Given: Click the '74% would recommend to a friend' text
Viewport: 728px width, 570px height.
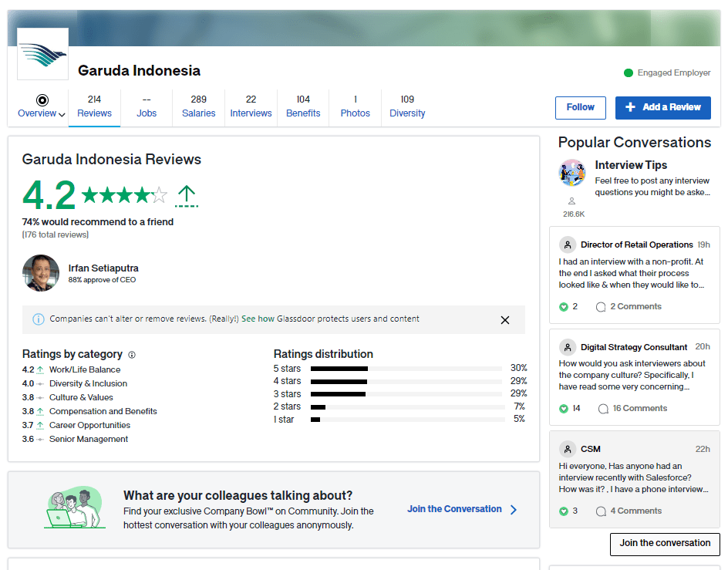Looking at the screenshot, I should 98,222.
